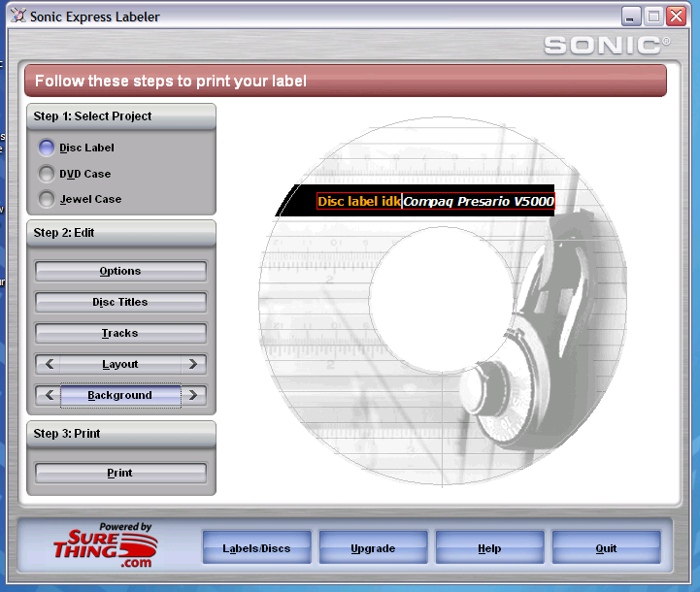The width and height of the screenshot is (700, 592).
Task: Click the Layout button
Action: coord(120,364)
